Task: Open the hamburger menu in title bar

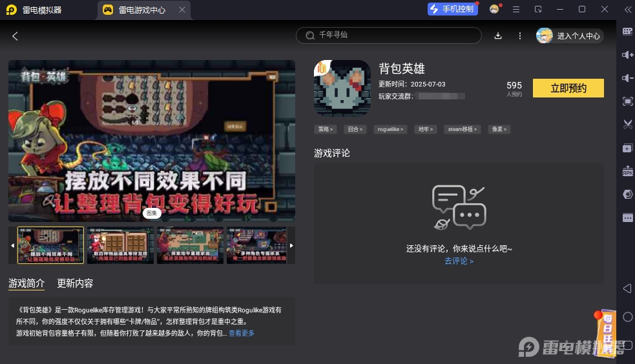Action: coord(516,9)
